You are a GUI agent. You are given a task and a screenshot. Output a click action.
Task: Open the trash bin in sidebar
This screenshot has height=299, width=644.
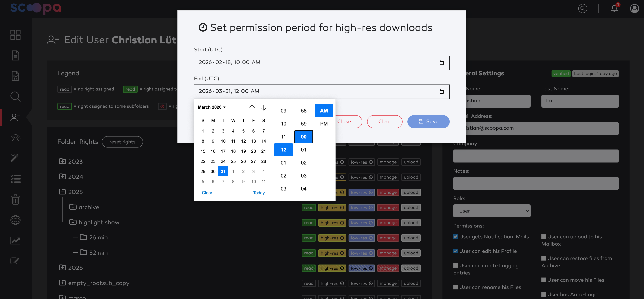[15, 199]
